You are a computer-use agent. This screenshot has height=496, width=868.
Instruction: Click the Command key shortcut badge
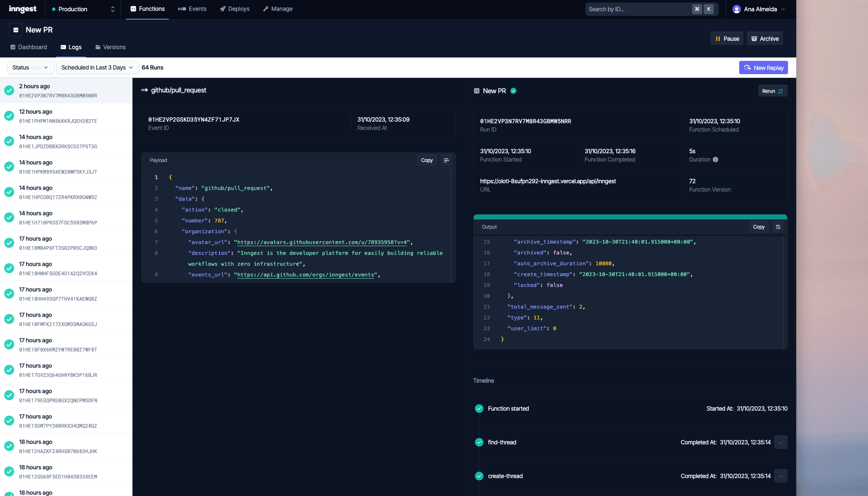click(697, 9)
